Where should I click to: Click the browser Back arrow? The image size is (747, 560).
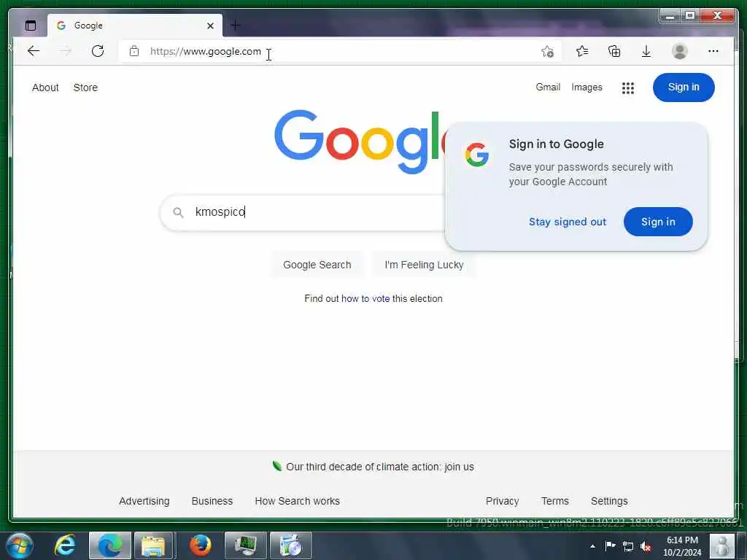tap(34, 51)
